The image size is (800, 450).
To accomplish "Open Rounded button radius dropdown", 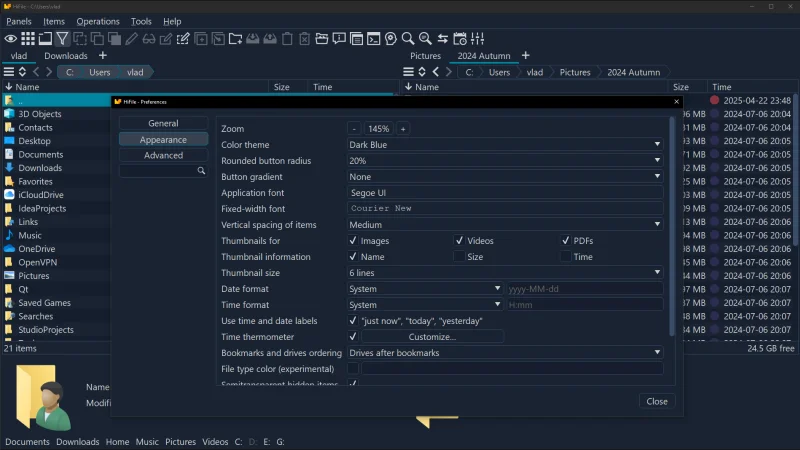I will click(x=505, y=161).
